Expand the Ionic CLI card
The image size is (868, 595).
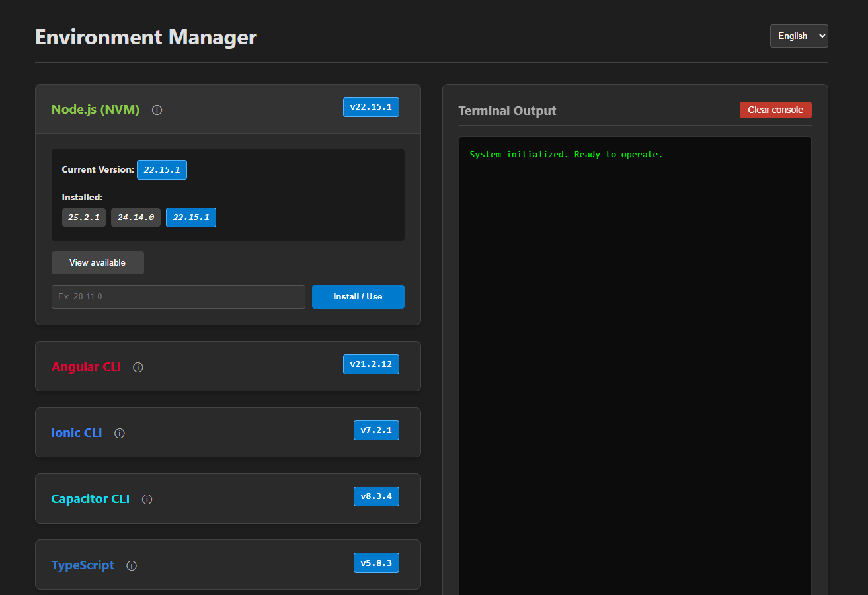tap(228, 432)
